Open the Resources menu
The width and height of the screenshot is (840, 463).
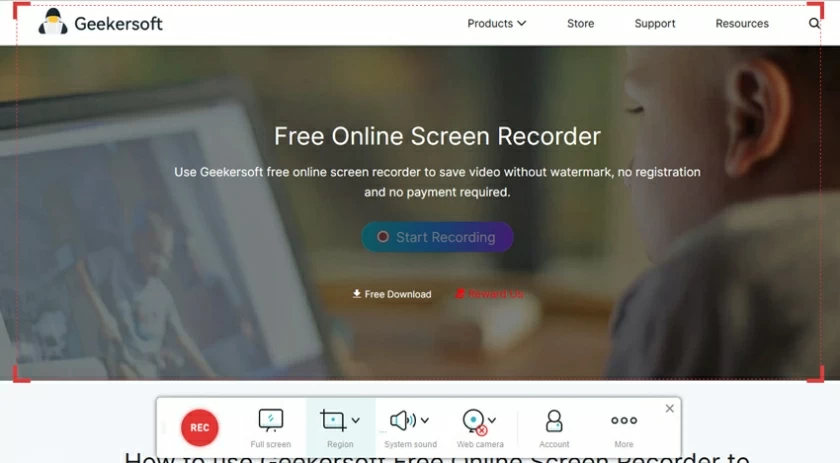742,24
